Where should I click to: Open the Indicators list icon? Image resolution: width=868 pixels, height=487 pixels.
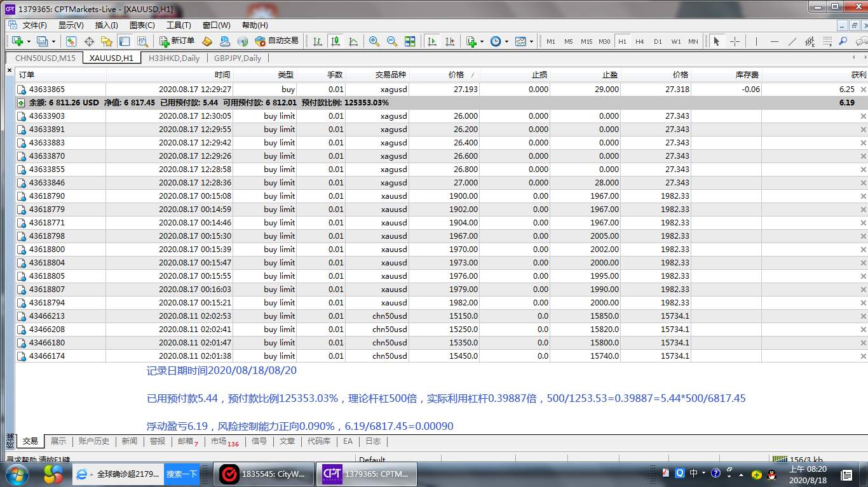pyautogui.click(x=471, y=41)
